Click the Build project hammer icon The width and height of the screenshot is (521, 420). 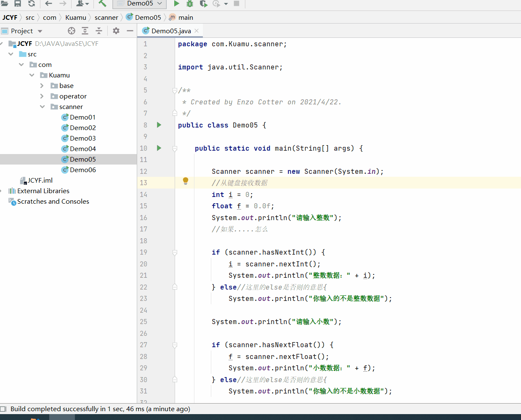click(x=102, y=3)
